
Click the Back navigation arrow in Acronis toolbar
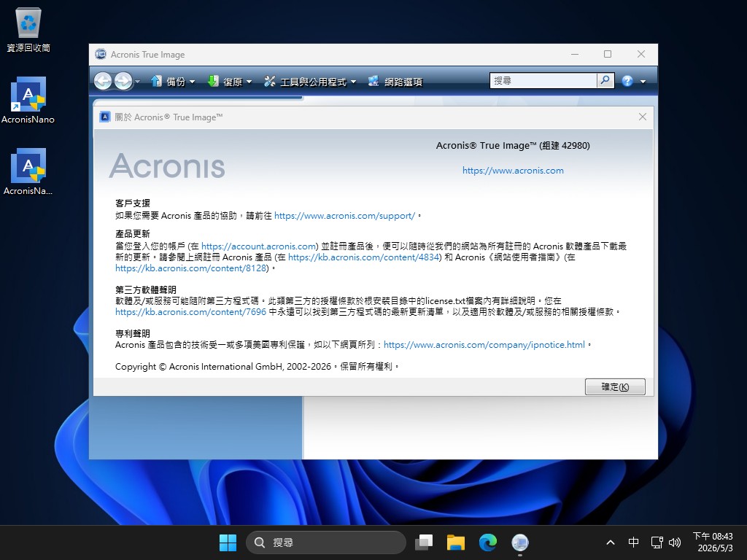[x=103, y=81]
